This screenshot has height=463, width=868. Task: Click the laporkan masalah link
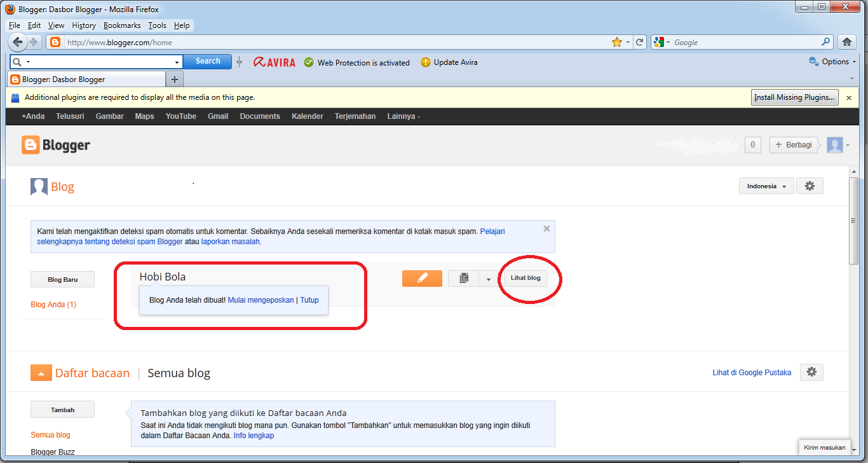[x=230, y=242]
